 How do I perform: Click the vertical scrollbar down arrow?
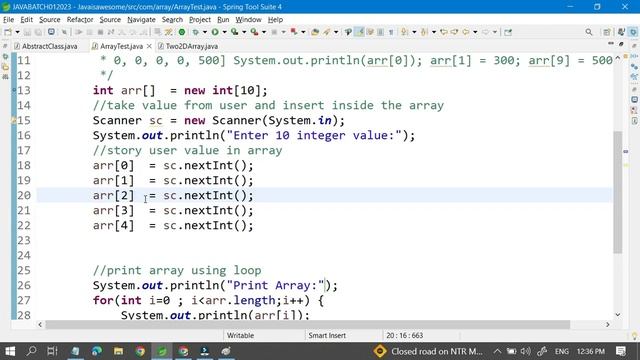(x=618, y=315)
